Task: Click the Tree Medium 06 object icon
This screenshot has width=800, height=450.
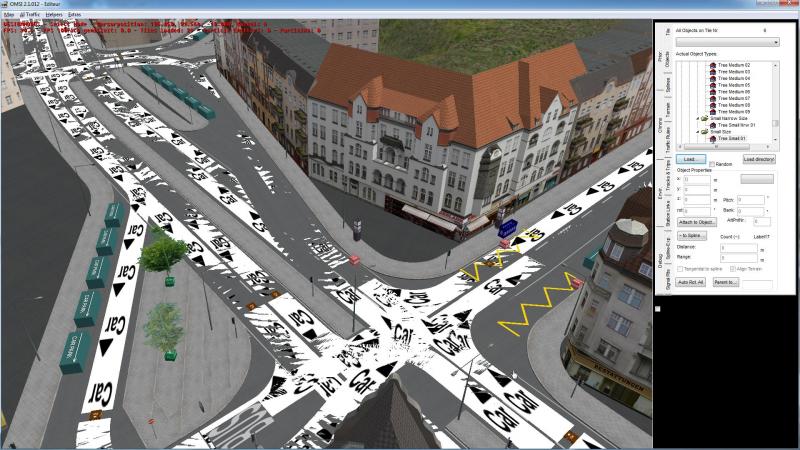Action: [x=713, y=92]
